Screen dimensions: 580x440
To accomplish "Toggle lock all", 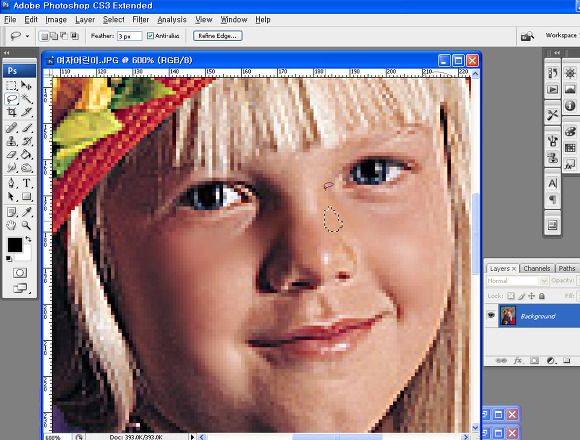I will (x=542, y=296).
